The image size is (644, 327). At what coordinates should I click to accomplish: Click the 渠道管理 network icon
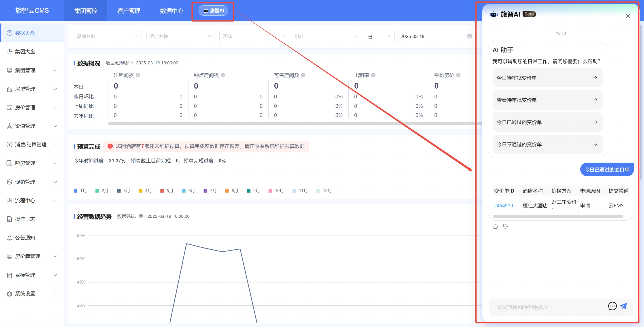point(9,126)
